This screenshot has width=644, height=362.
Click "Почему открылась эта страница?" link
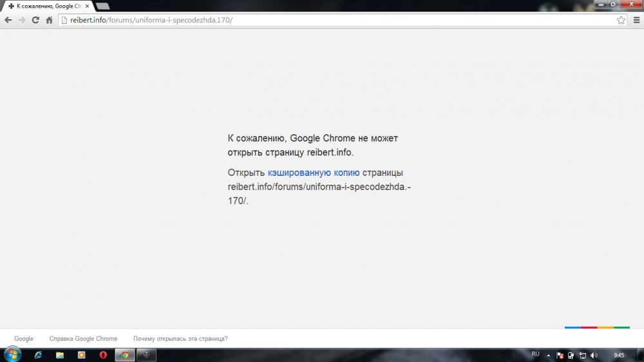click(x=180, y=339)
